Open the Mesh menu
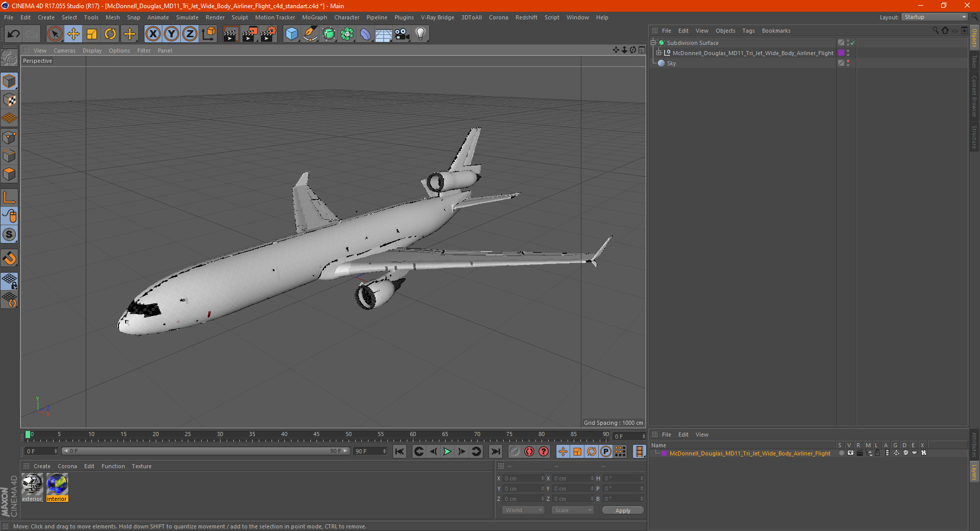 [112, 17]
